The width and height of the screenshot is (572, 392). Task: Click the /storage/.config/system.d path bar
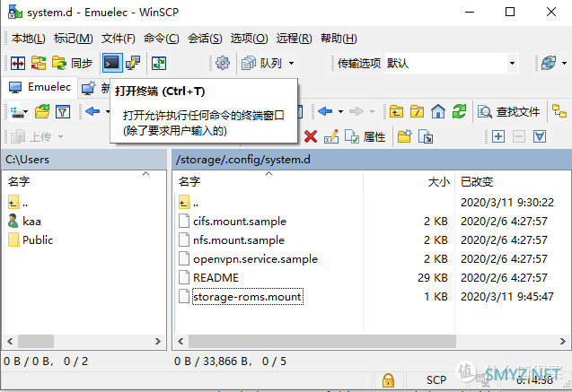pos(372,160)
